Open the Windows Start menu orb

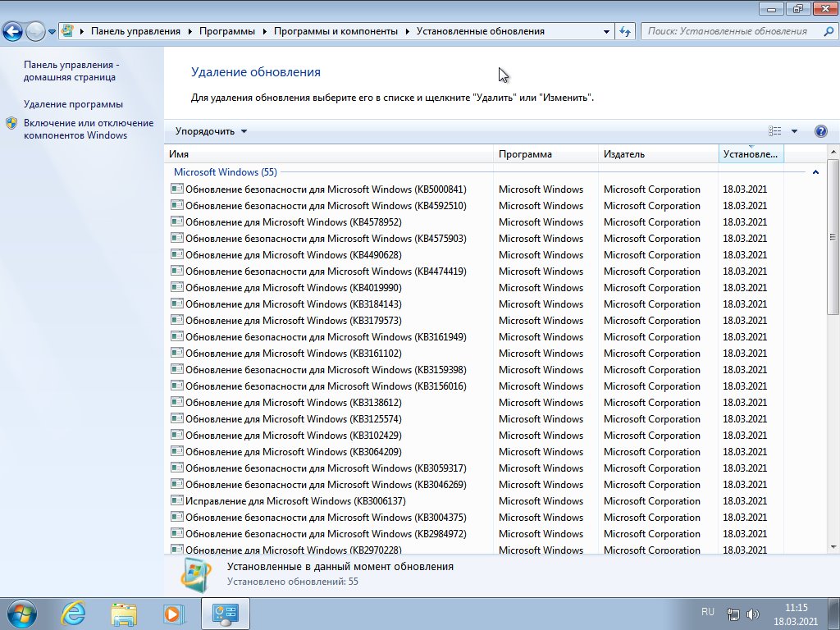(22, 614)
